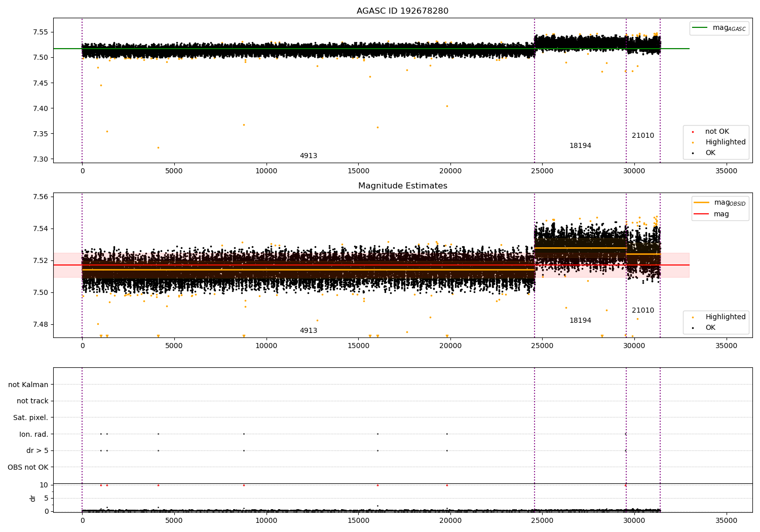The image size is (760, 532).
Task: Click x-axis tick 5000 under the bottom plot
Action: click(174, 521)
